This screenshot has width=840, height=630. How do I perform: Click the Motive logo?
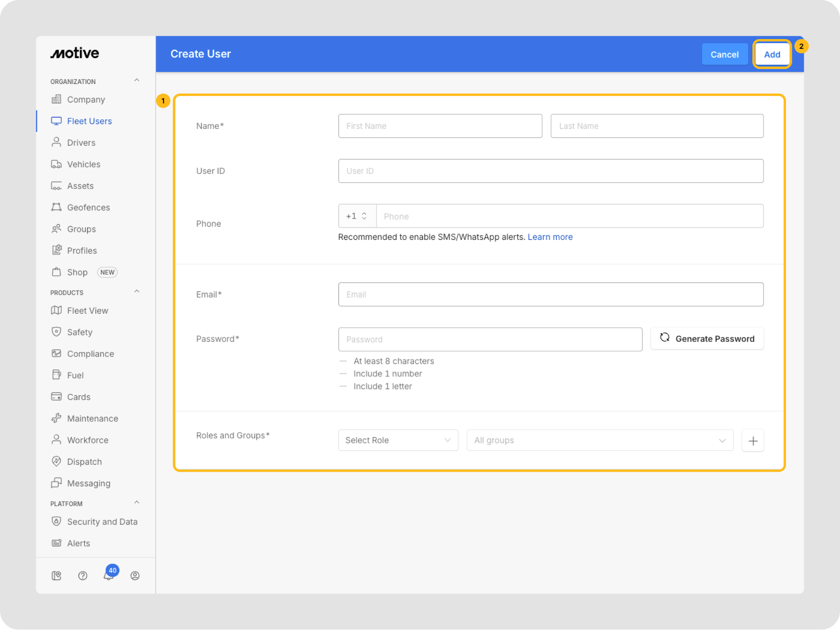pos(75,53)
